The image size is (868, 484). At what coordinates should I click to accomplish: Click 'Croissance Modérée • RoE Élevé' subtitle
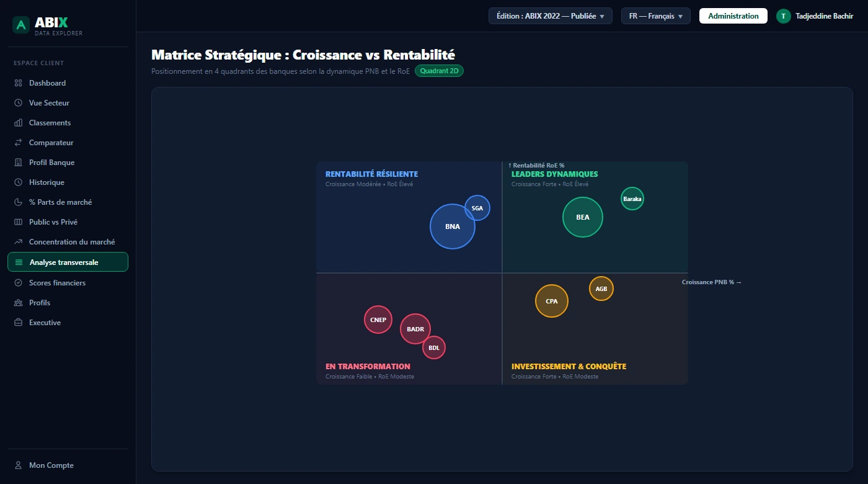pos(369,184)
